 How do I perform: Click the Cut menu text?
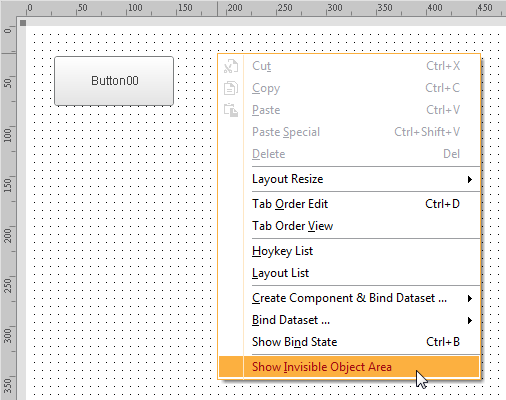[x=262, y=66]
